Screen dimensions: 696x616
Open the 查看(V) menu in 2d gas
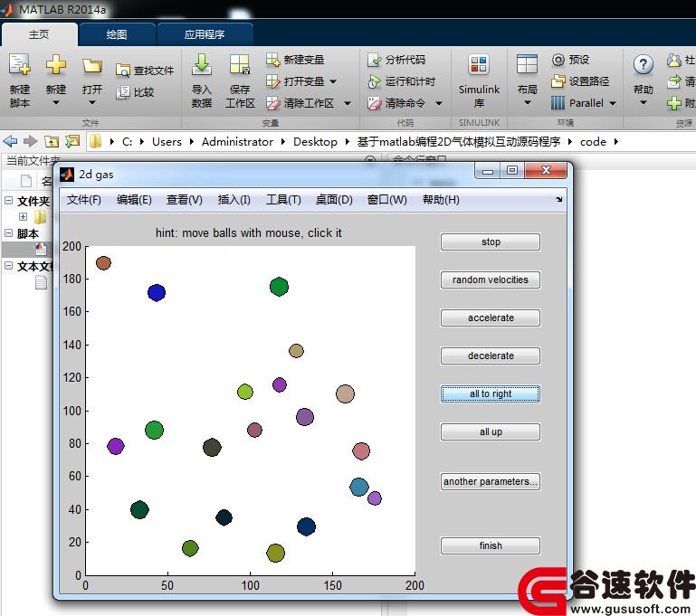click(185, 200)
